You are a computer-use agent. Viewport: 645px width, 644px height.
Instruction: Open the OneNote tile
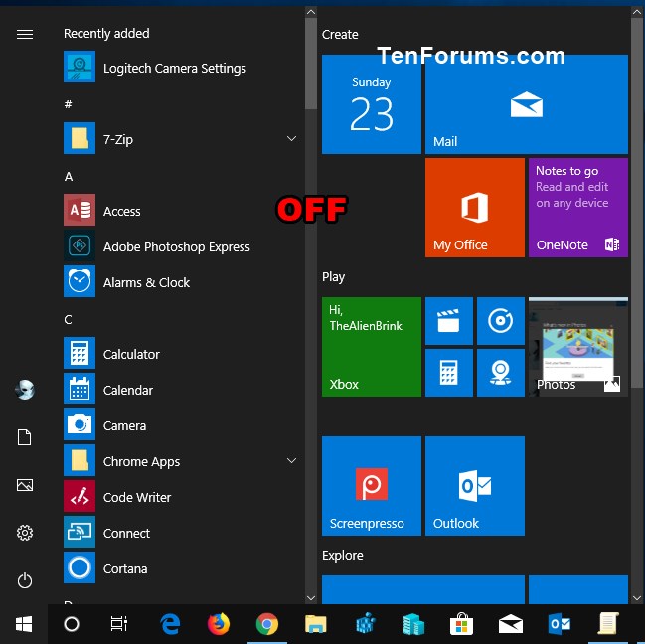pos(578,208)
